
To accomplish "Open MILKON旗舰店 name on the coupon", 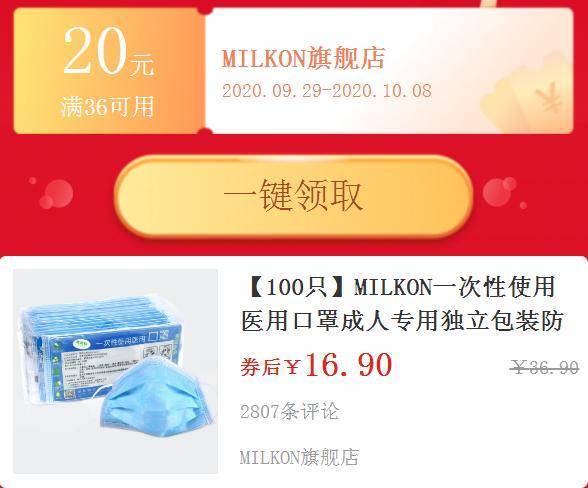I will (303, 59).
